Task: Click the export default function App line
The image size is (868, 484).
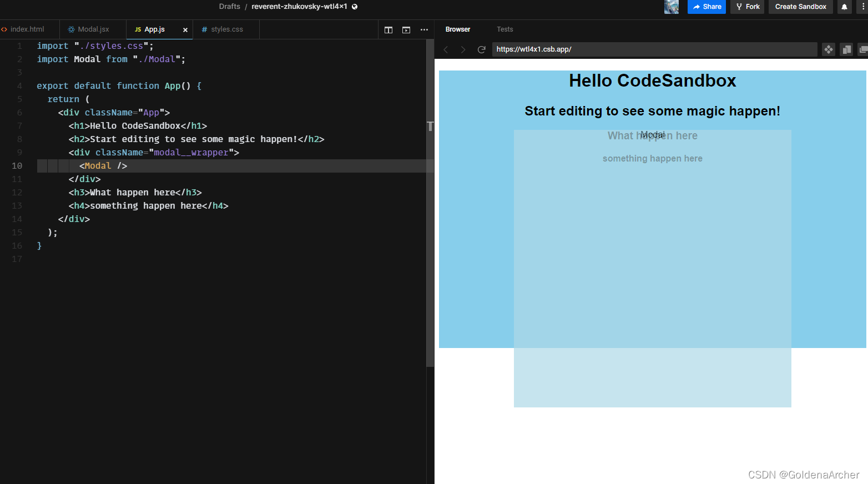Action: pyautogui.click(x=119, y=86)
